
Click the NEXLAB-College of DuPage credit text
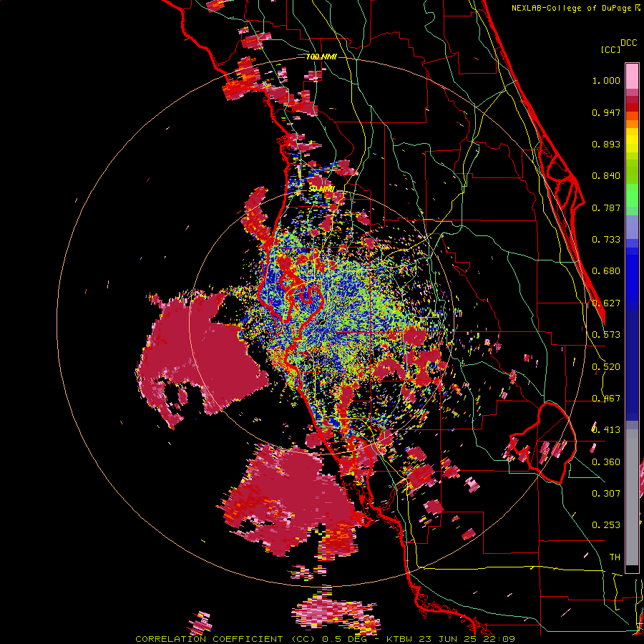(x=575, y=8)
